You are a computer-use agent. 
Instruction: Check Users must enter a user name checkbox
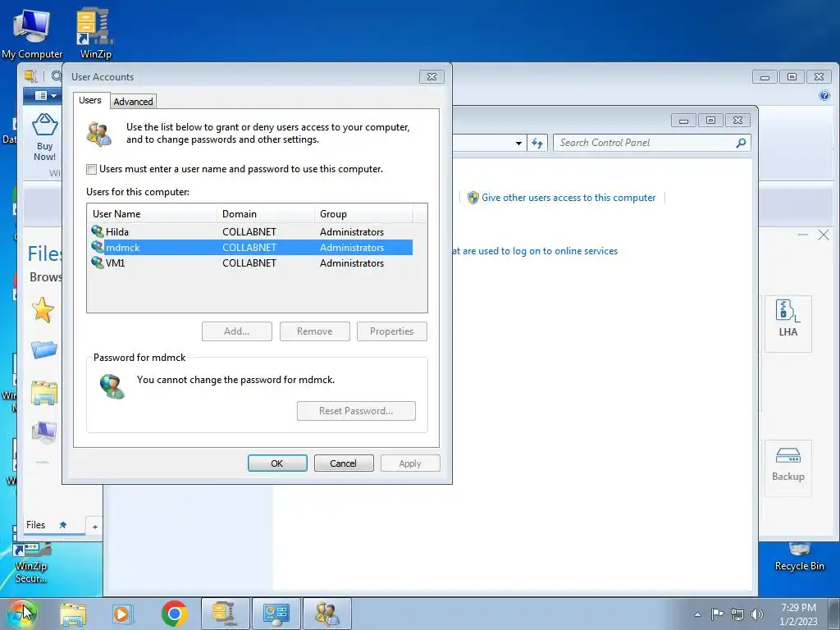(92, 169)
